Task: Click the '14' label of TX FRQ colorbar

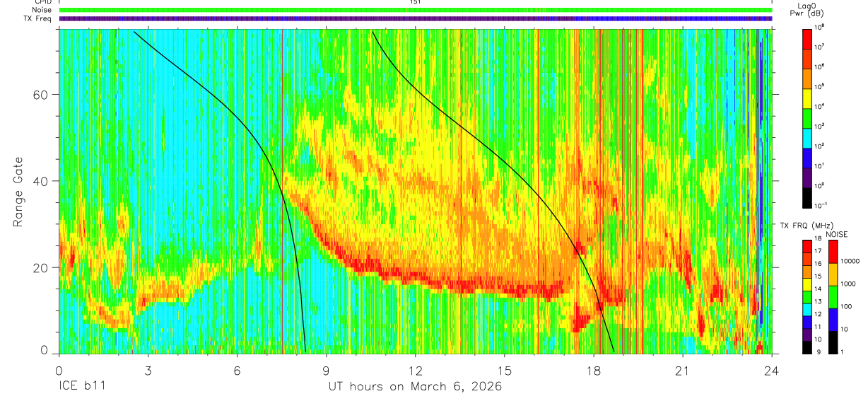Action: click(x=819, y=289)
